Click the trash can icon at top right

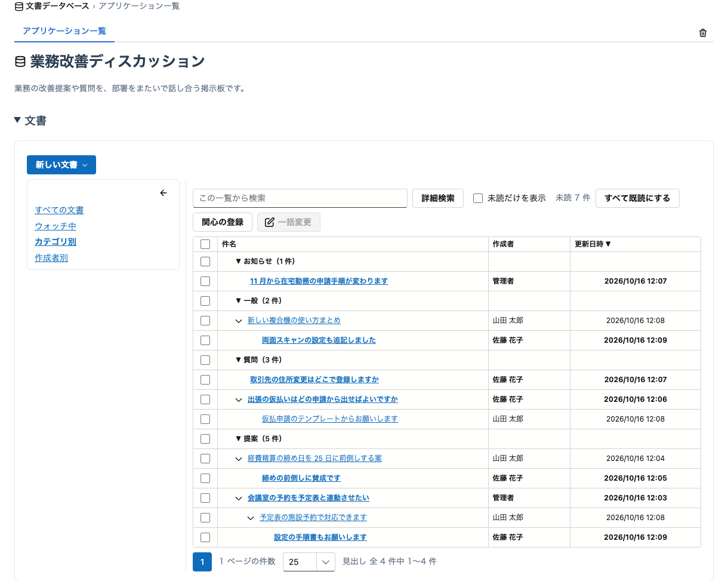703,33
